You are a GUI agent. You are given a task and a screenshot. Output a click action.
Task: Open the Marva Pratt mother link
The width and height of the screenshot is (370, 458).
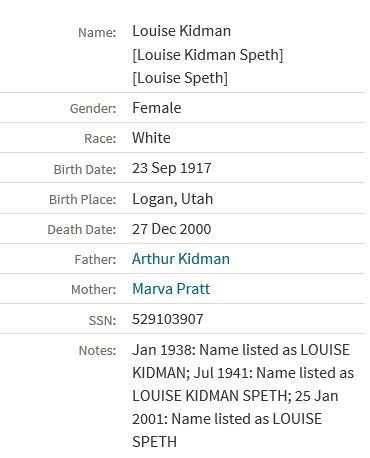pyautogui.click(x=171, y=289)
